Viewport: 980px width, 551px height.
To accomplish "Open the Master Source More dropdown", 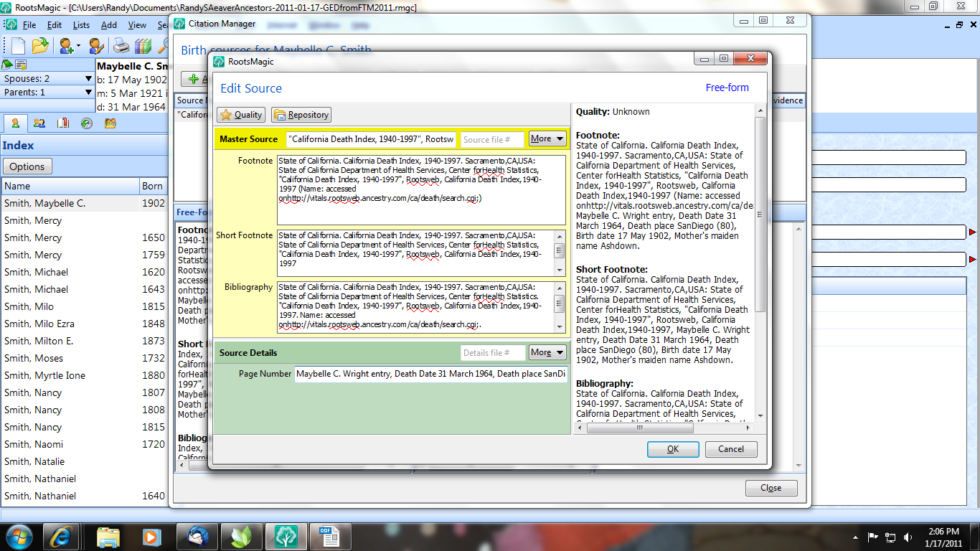I will (x=547, y=138).
